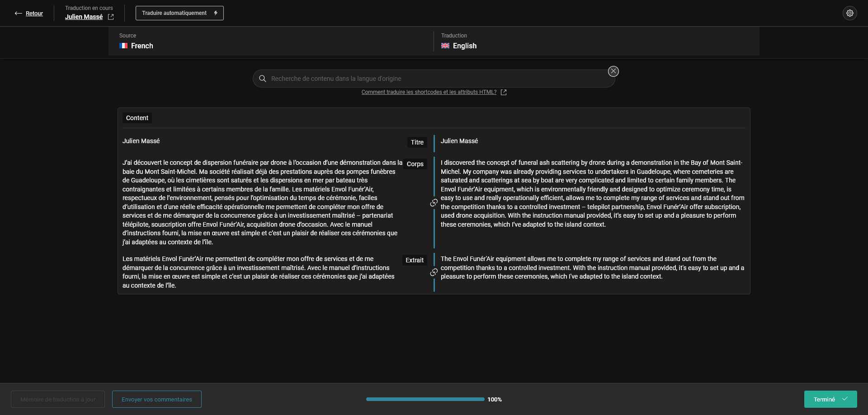Click the French source Corps paragraph
This screenshot has width=868, height=415.
point(261,202)
